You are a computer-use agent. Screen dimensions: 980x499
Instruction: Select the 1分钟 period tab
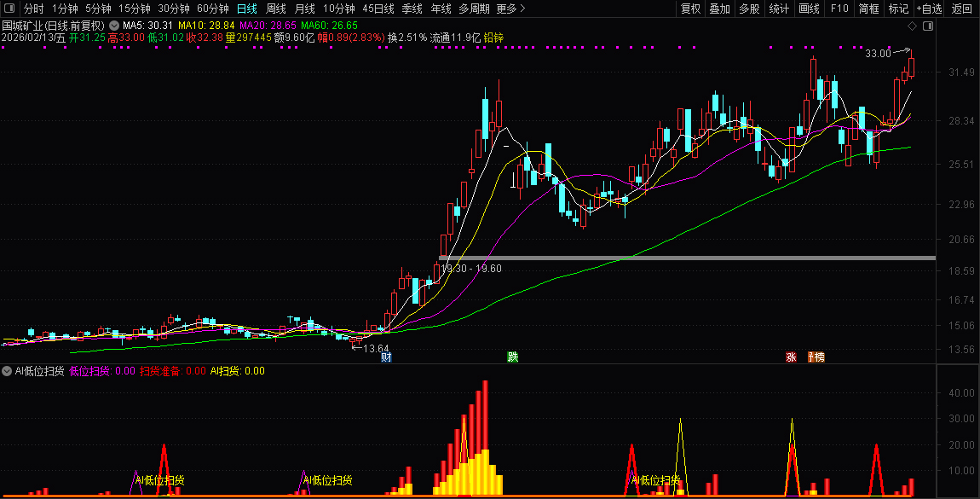(x=65, y=9)
